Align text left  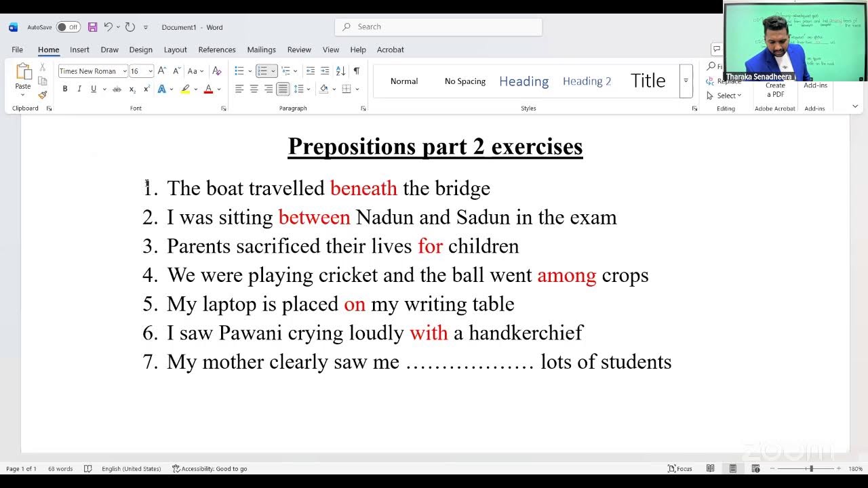tap(239, 89)
